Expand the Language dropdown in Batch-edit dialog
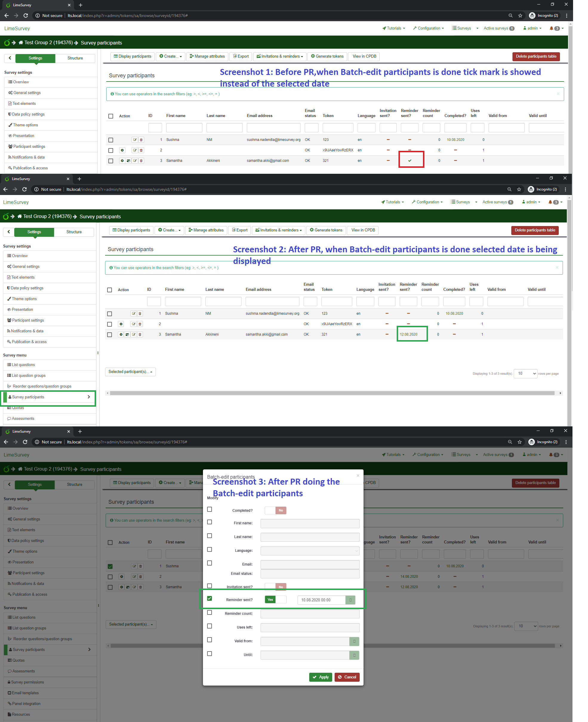 coord(310,551)
